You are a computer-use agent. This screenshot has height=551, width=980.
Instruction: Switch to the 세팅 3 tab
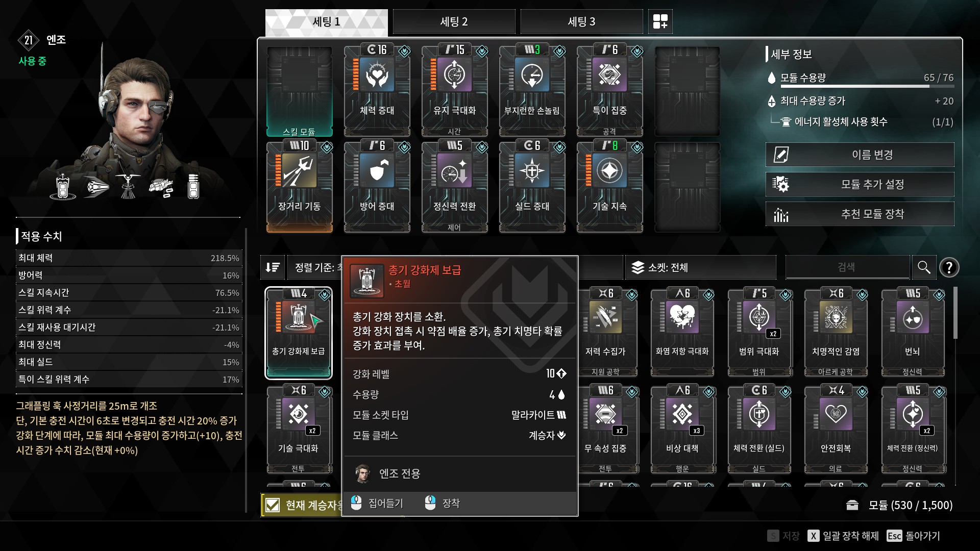coord(581,21)
